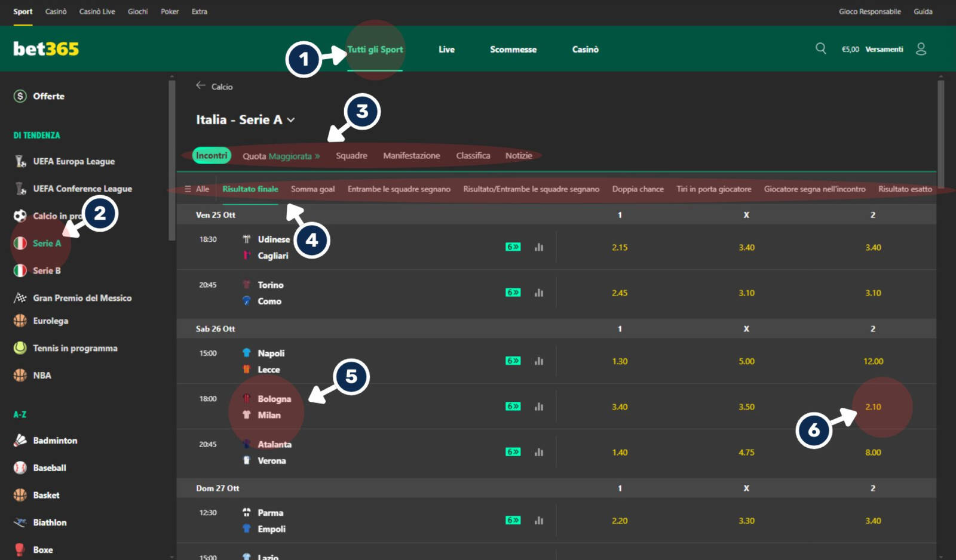Image resolution: width=956 pixels, height=560 pixels.
Task: Click the Badminton shuttlecock icon
Action: tap(20, 441)
